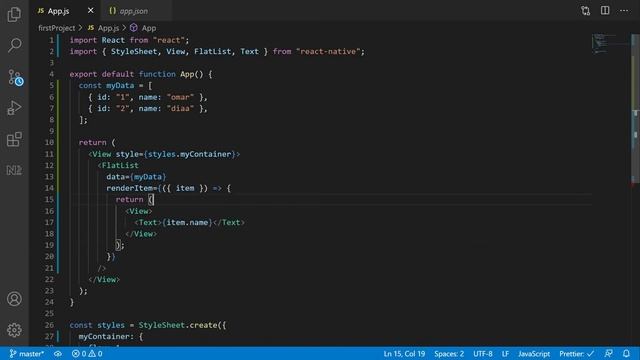Click on the "react-native" import string

pos(328,51)
